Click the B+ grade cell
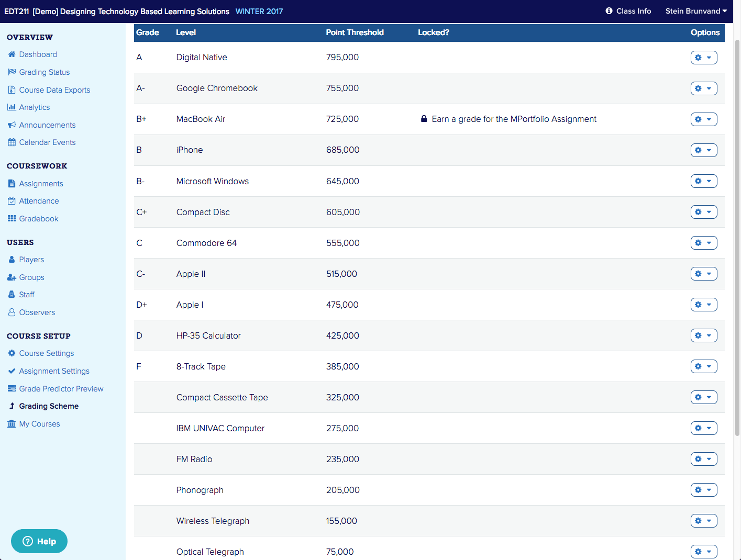Screen dimensions: 741x560 (x=141, y=119)
